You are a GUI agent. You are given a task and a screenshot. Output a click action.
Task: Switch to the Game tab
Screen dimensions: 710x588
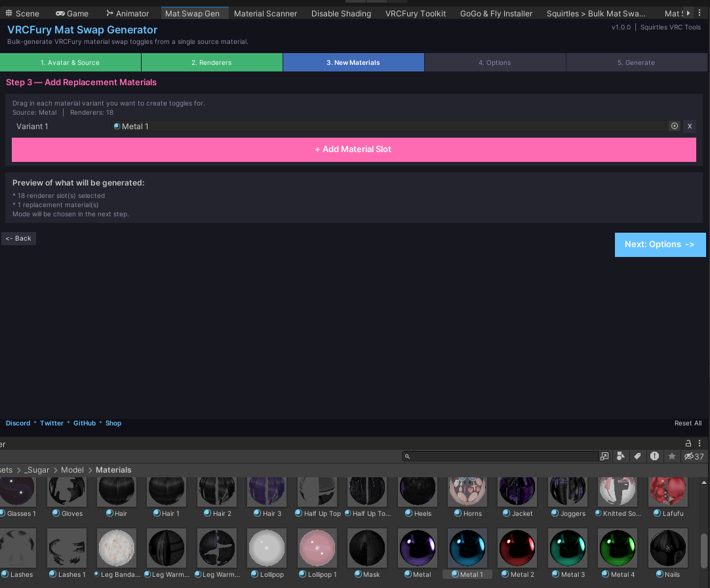[x=72, y=14]
